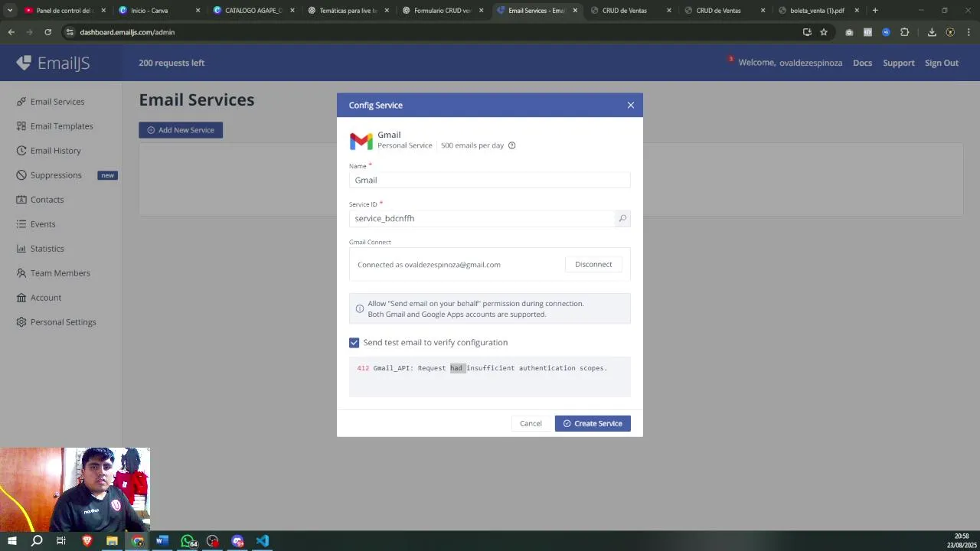Open Personal Settings in the sidebar
Screen dimensions: 980x551
point(57,322)
